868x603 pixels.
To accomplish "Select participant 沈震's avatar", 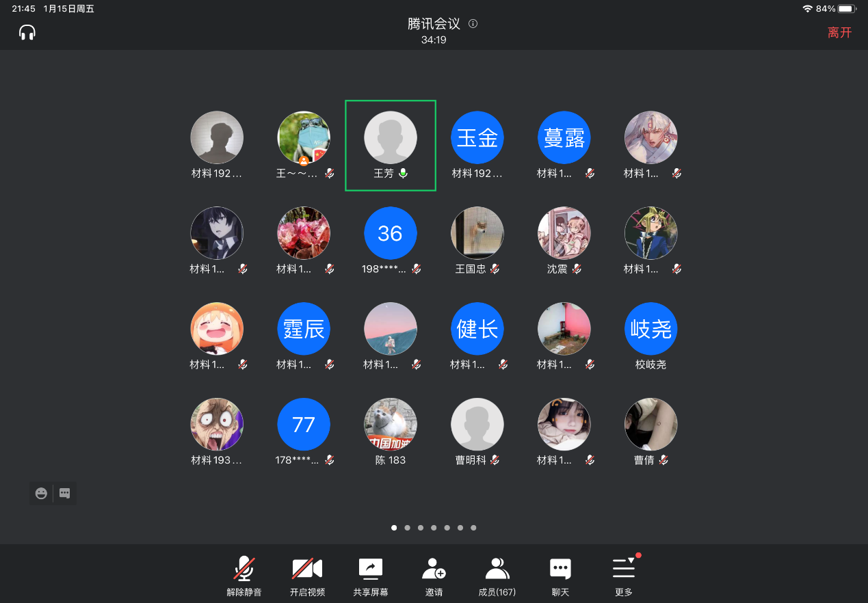I will 564,233.
